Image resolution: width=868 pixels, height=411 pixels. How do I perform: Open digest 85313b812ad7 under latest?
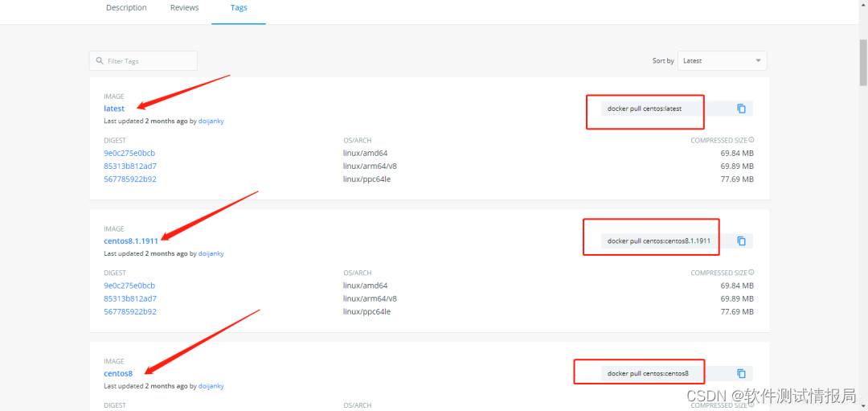[x=130, y=166]
